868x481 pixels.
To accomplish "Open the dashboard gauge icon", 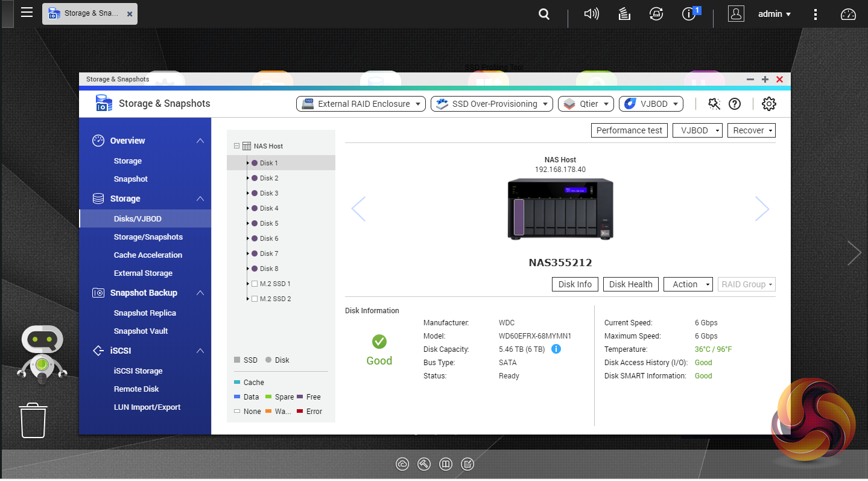I will pyautogui.click(x=848, y=14).
